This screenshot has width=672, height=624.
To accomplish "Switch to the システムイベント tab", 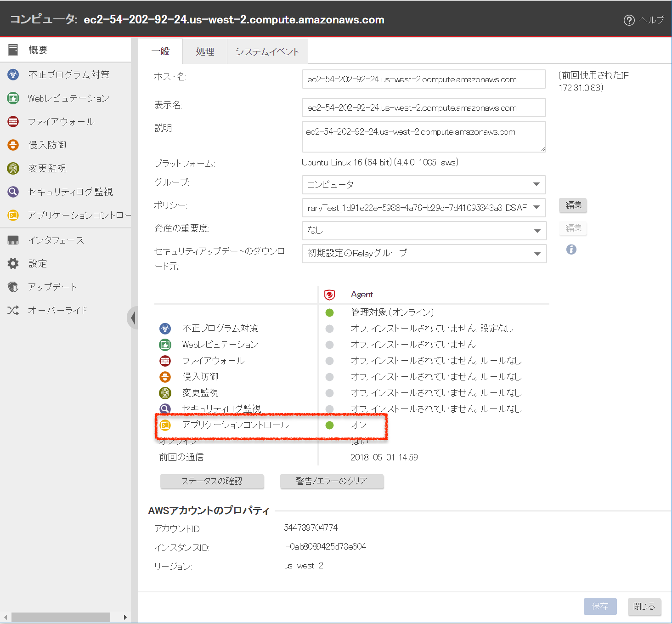I will point(267,51).
